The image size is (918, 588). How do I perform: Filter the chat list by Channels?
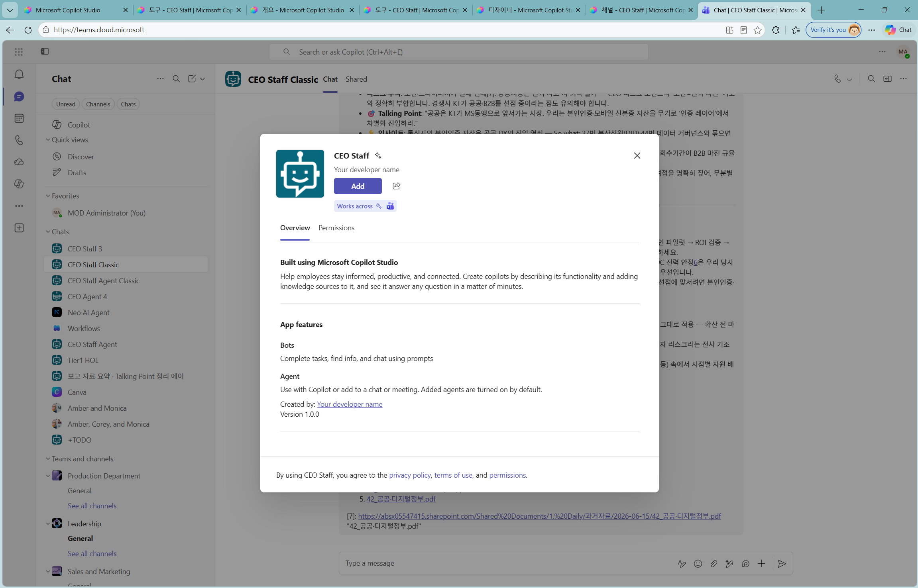(98, 104)
